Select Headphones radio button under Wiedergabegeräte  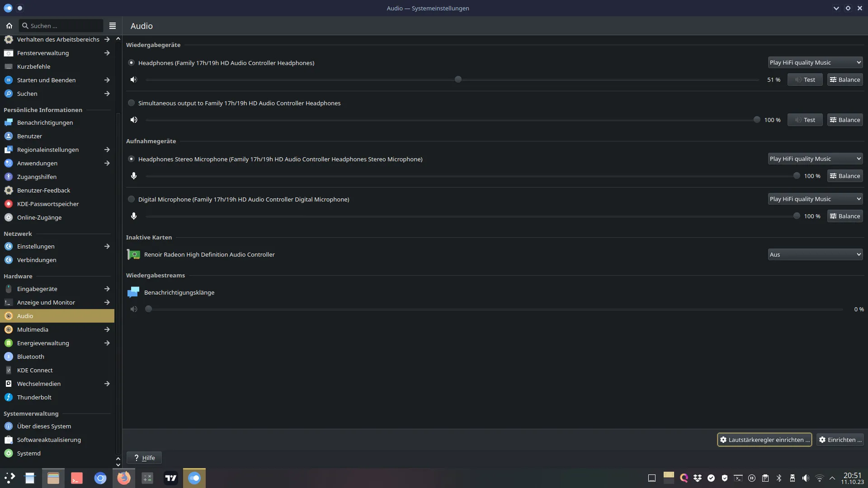coord(131,63)
